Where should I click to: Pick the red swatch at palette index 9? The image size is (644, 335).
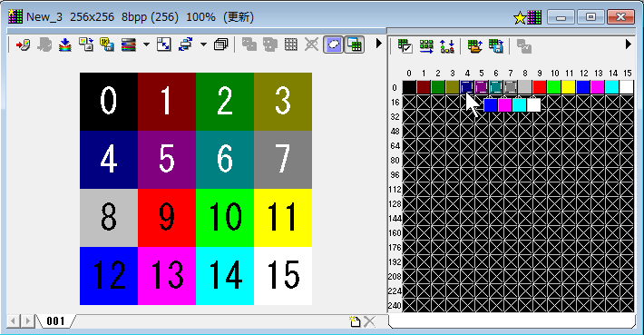pyautogui.click(x=540, y=87)
